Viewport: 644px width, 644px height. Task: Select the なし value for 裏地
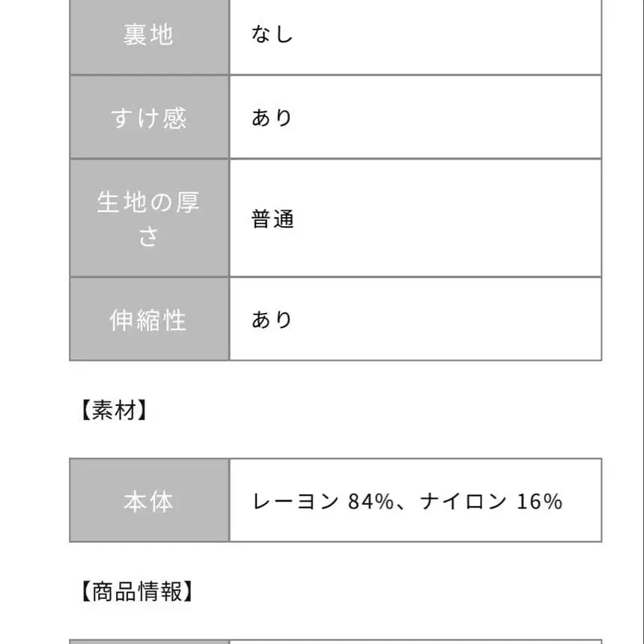click(x=272, y=35)
